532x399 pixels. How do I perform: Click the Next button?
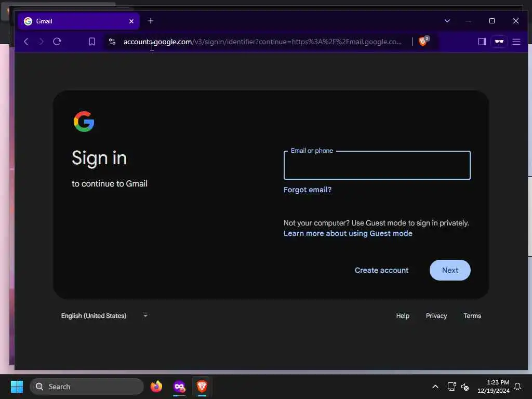click(x=450, y=270)
